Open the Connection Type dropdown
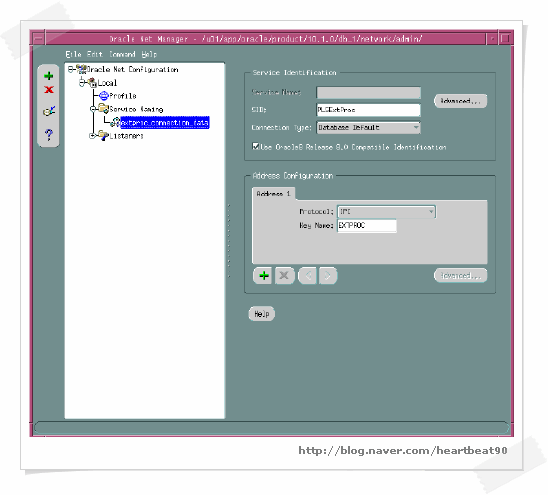The height and width of the screenshot is (495, 548). 369,128
